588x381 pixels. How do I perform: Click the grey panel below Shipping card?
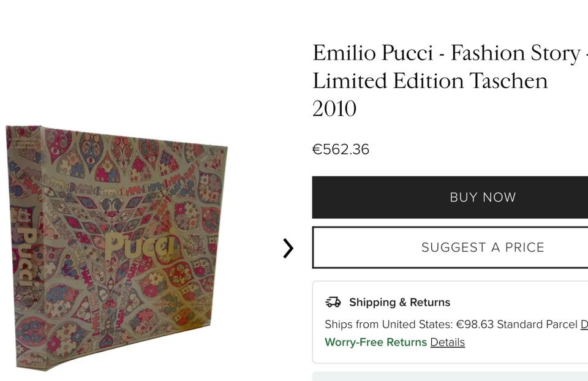(450, 376)
